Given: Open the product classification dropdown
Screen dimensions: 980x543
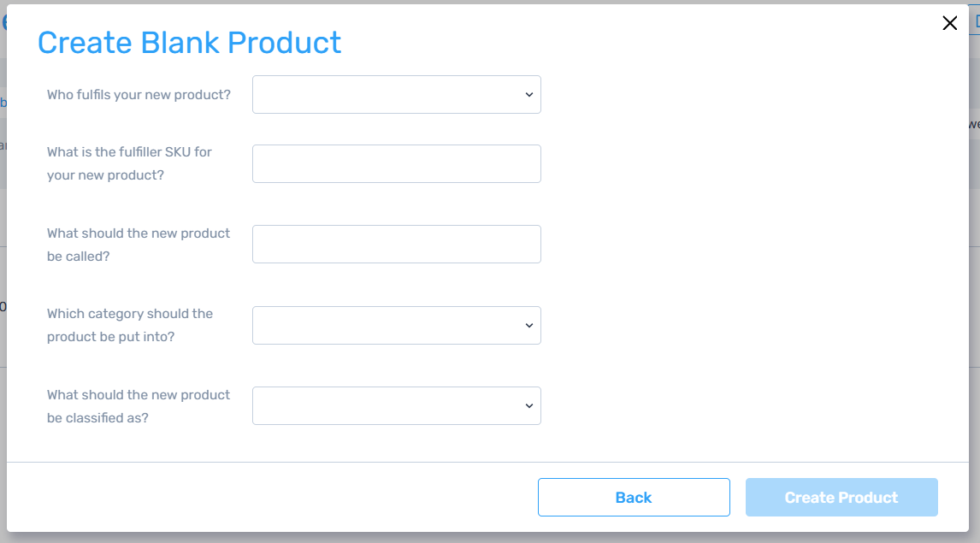Looking at the screenshot, I should [396, 406].
